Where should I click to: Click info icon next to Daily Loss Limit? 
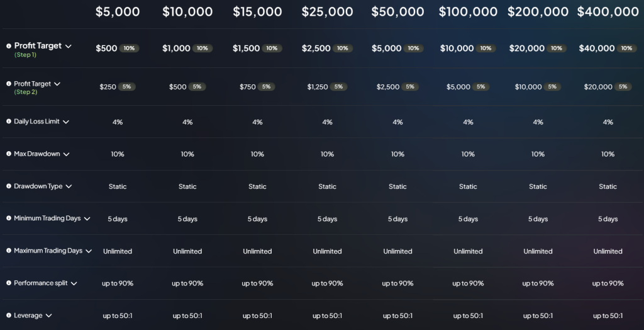click(9, 122)
